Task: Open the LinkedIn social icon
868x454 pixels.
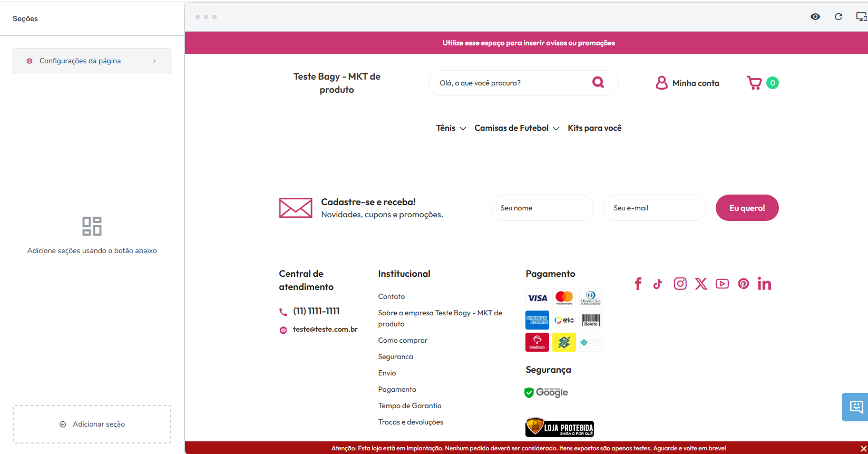Action: pyautogui.click(x=765, y=284)
